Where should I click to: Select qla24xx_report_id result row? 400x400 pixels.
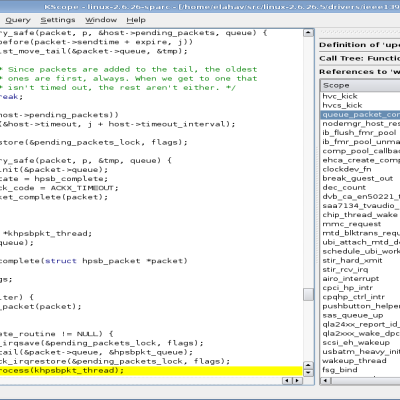pyautogui.click(x=360, y=324)
